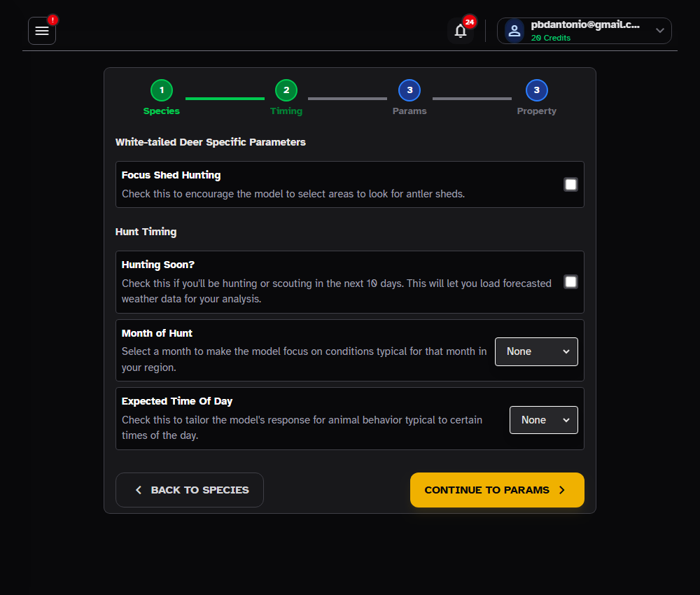Image resolution: width=700 pixels, height=595 pixels.
Task: Select step 2 Timing circle
Action: (x=286, y=90)
